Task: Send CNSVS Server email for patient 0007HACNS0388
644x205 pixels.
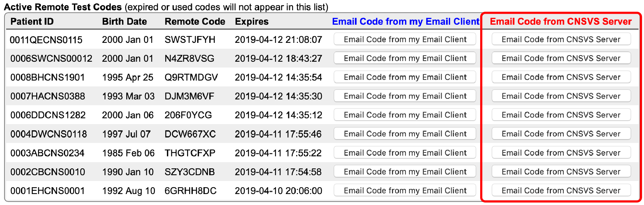Action: coord(561,96)
